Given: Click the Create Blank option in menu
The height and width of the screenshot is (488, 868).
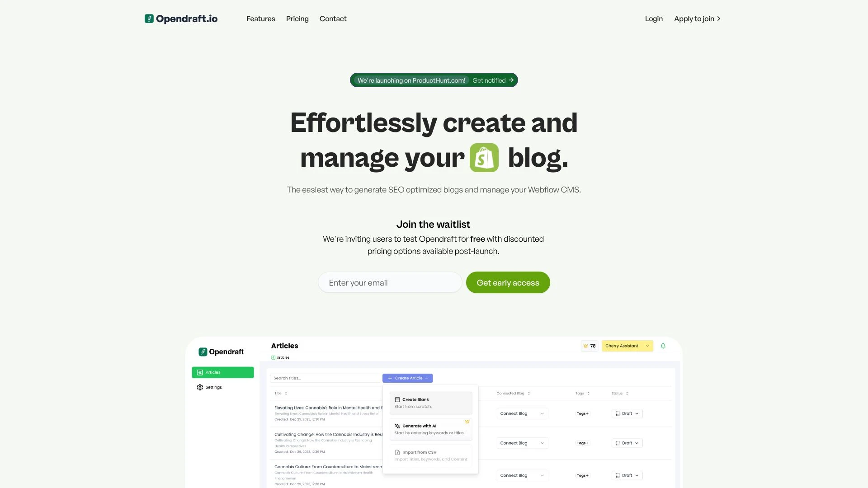Looking at the screenshot, I should [430, 403].
